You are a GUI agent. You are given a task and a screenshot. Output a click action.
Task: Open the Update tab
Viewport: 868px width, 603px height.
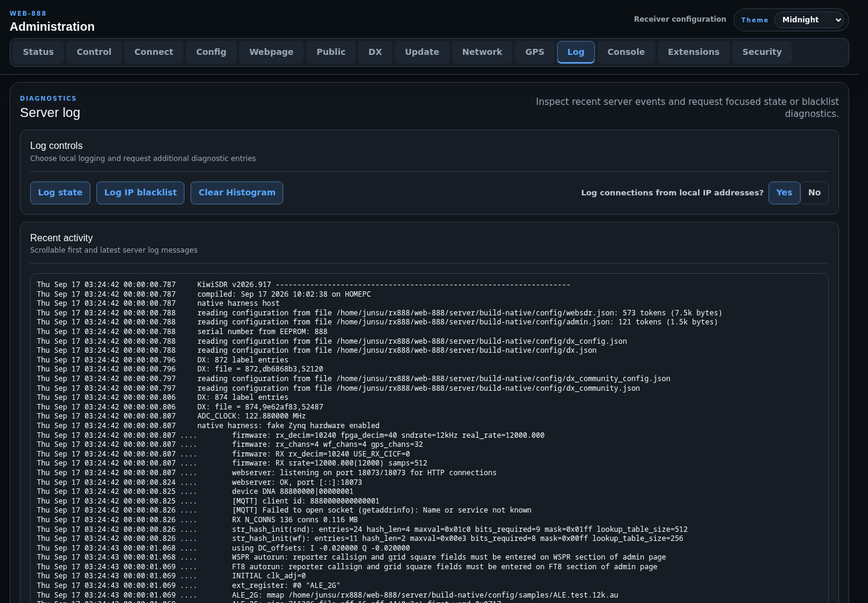click(x=422, y=52)
